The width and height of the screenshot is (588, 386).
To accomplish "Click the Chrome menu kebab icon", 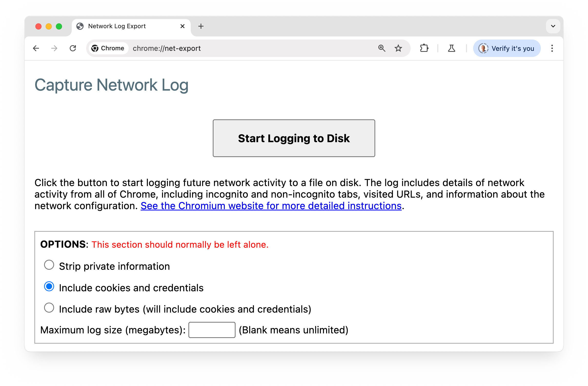I will (552, 48).
